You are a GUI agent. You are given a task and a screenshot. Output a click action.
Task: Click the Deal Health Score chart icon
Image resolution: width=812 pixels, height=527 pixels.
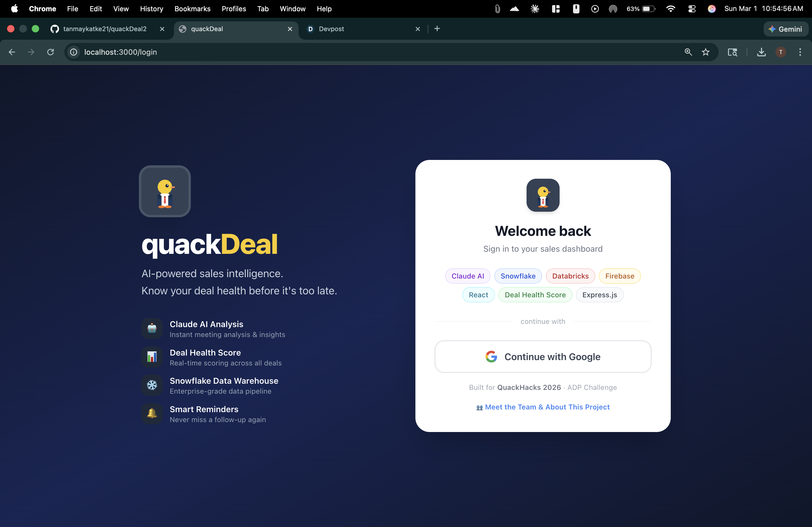point(152,357)
